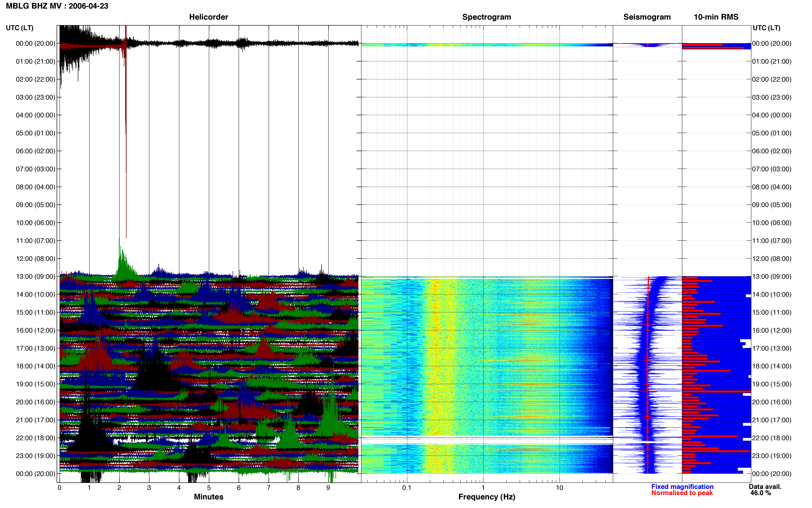This screenshot has width=812, height=508.
Task: Click right time label '06:00 (02:00)'
Action: click(x=772, y=151)
